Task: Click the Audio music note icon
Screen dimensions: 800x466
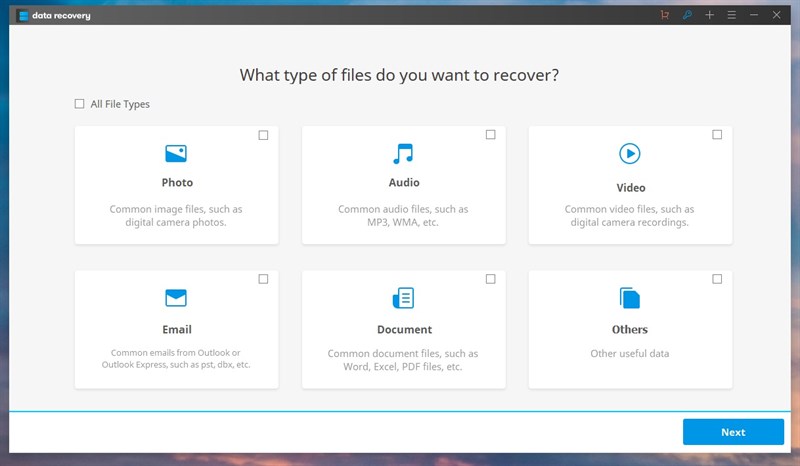Action: 403,153
